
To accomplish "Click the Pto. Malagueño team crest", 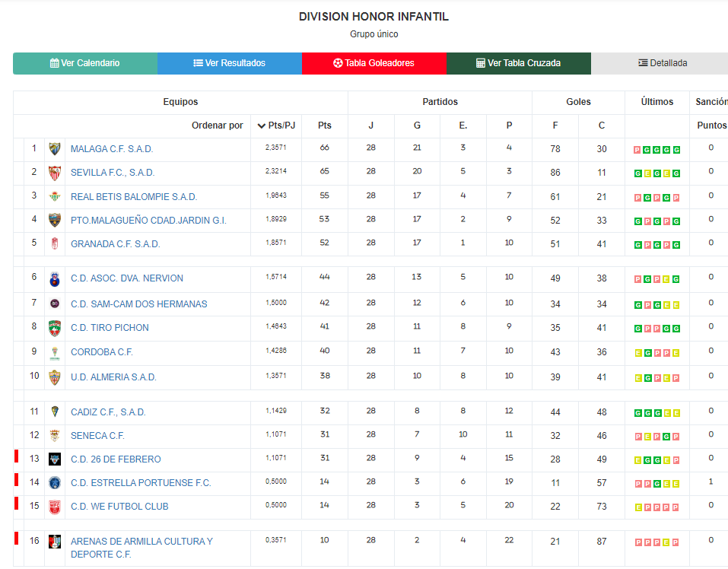I will [x=55, y=220].
